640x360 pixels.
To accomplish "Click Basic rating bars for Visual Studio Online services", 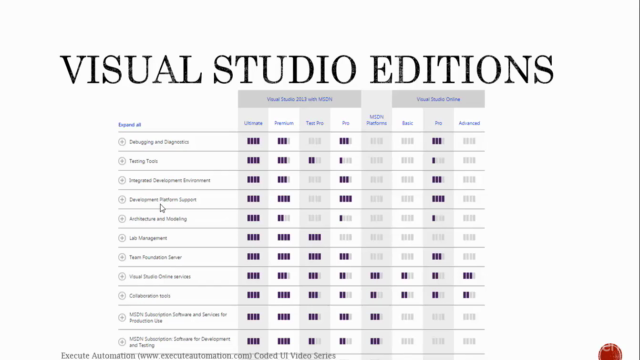I will coord(407,276).
